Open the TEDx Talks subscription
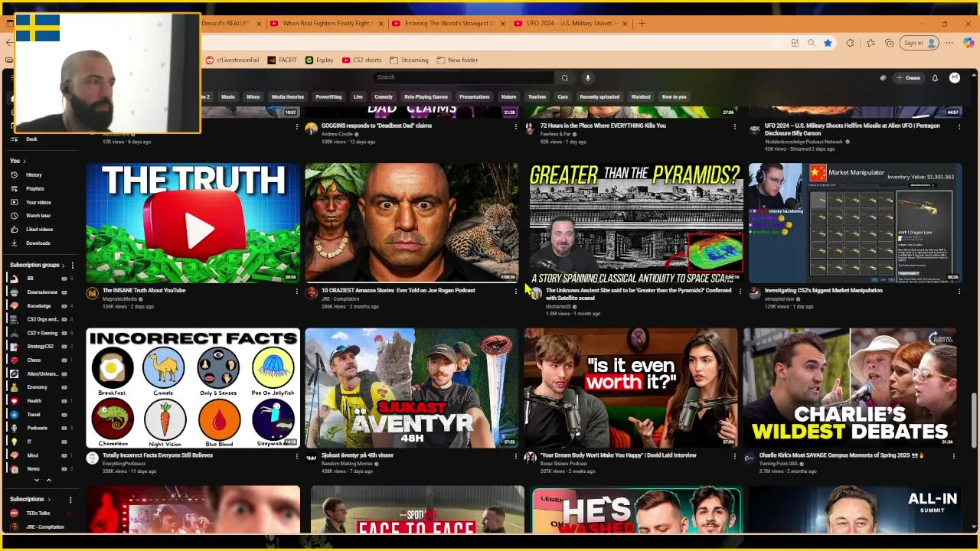This screenshot has width=980, height=551. (38, 514)
